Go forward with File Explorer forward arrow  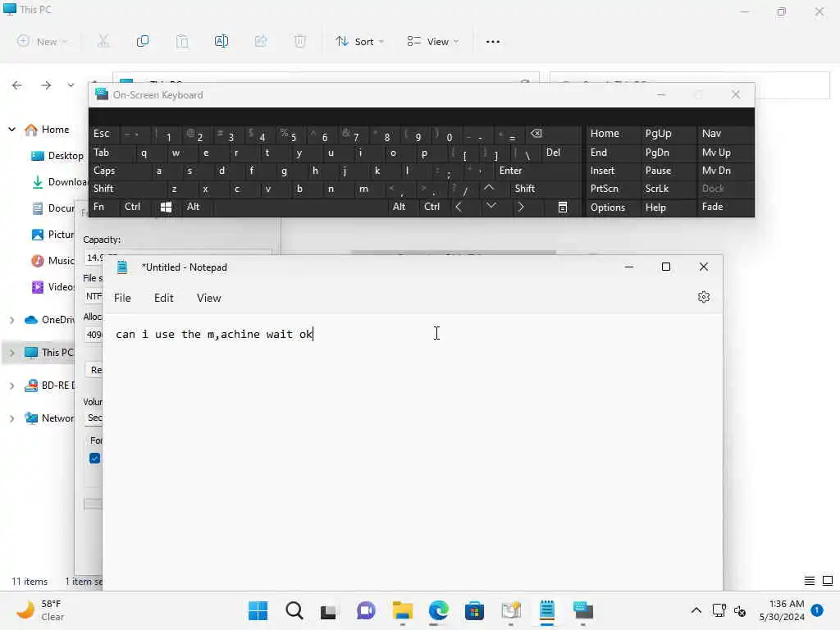pyautogui.click(x=46, y=85)
